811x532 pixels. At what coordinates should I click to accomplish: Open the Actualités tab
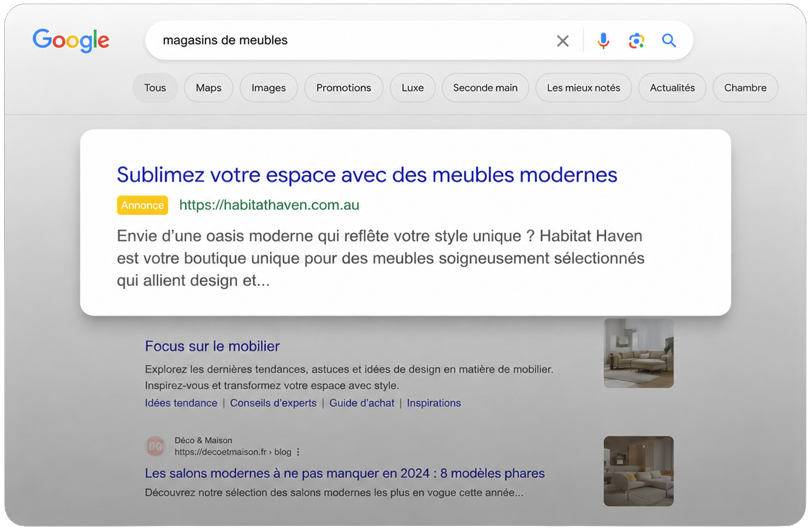[672, 88]
